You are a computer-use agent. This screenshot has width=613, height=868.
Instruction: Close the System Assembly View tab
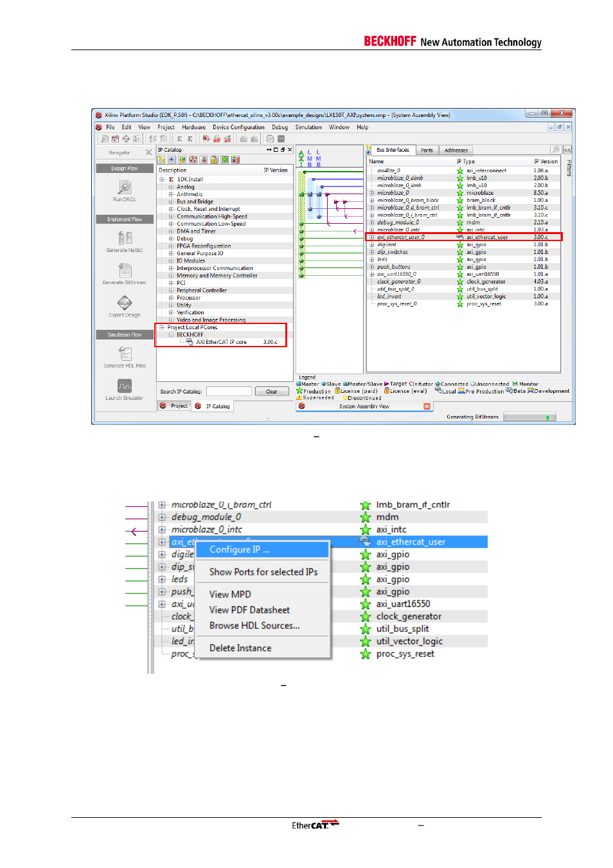427,406
